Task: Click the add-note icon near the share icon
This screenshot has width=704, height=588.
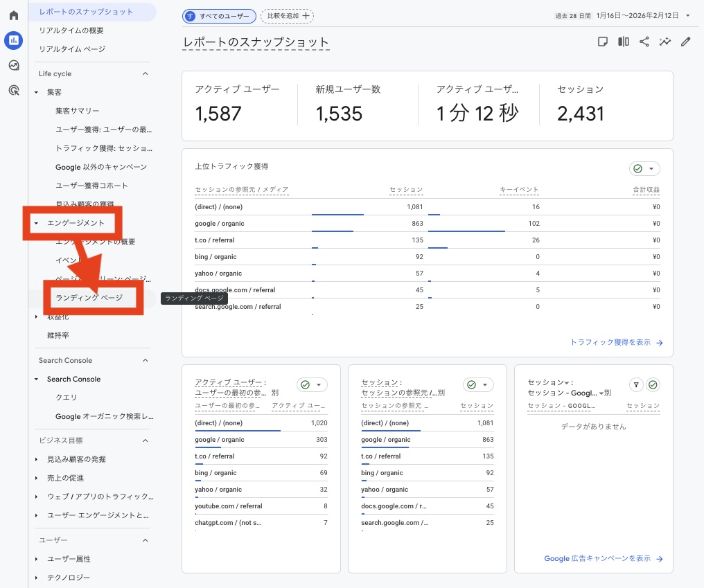Action: 602,42
